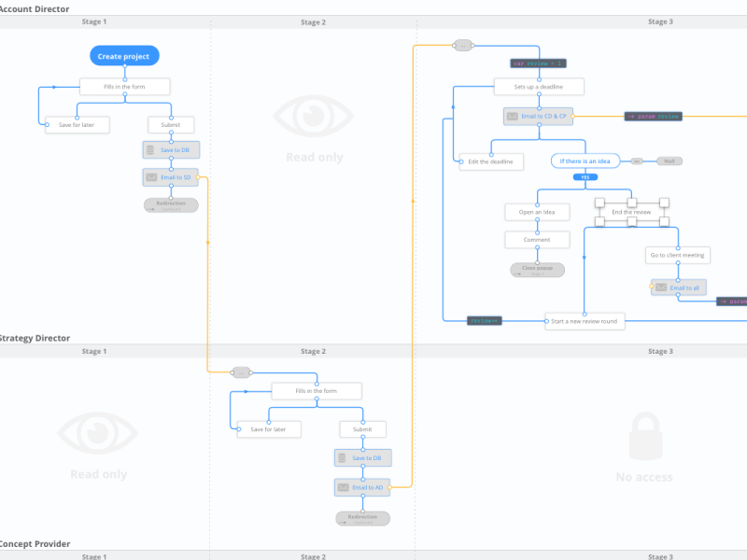Click the database icon on Strategy Director's Save to DB node

click(343, 457)
